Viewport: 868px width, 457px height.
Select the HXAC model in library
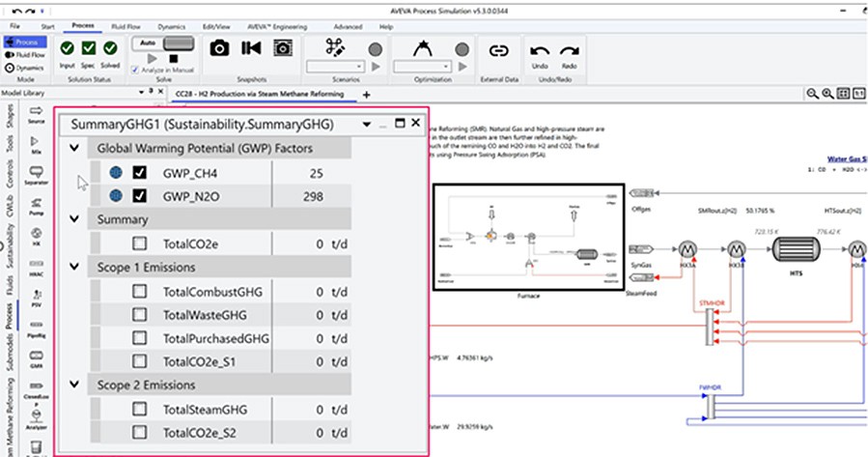(x=36, y=268)
